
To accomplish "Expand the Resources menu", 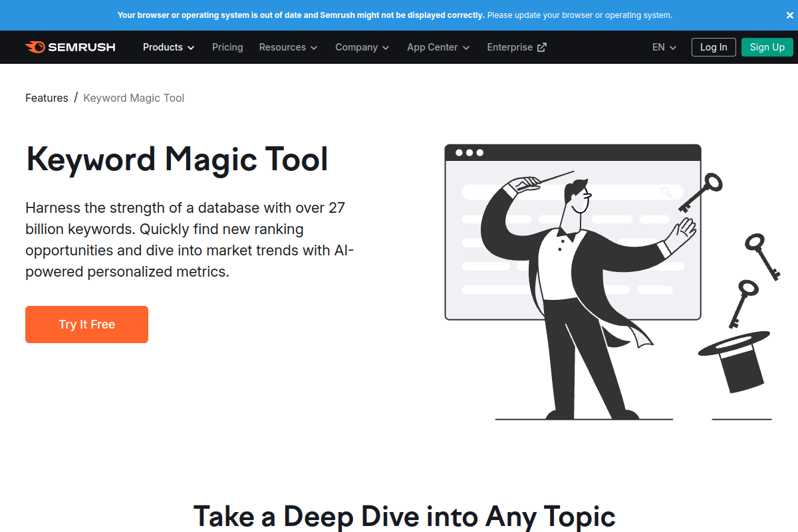I will 289,47.
